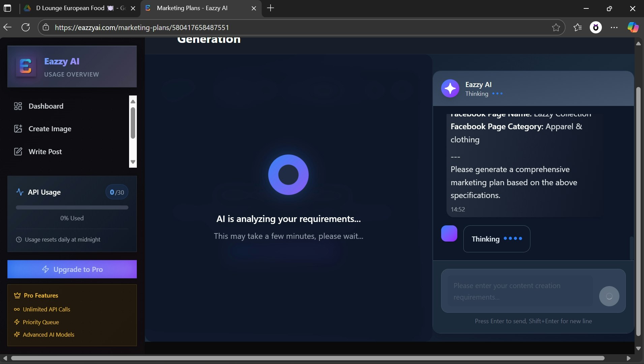
Task: Click the horizontal scrollbar left arrow
Action: point(5,358)
